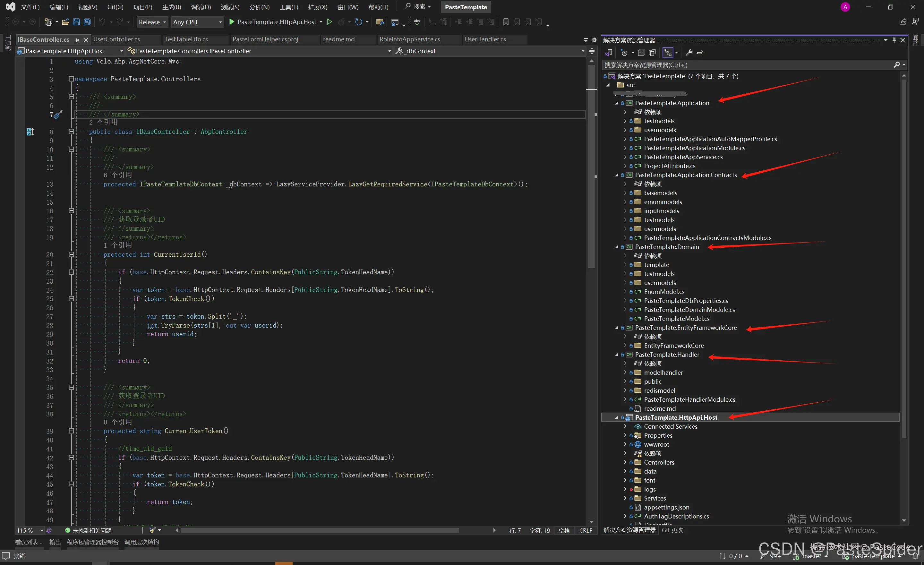Screen dimensions: 924x565
Task: Click the Save All toolbar icon
Action: pyautogui.click(x=87, y=22)
